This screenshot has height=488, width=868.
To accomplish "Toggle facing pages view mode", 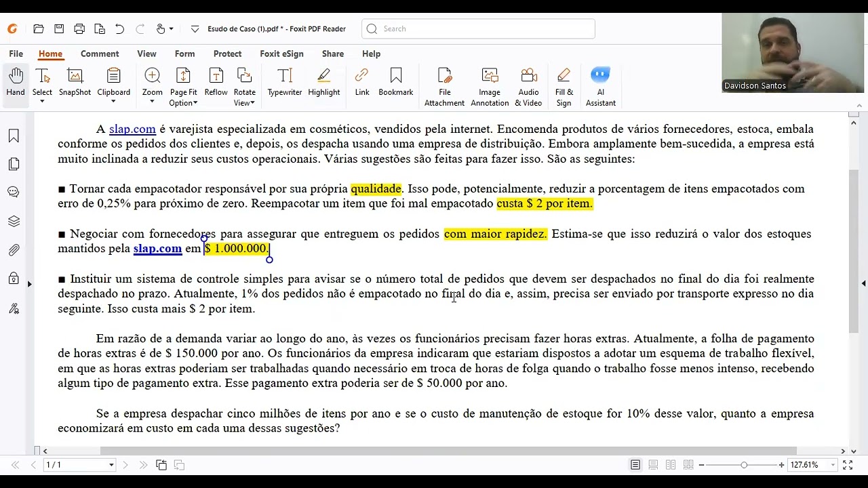I will point(671,465).
